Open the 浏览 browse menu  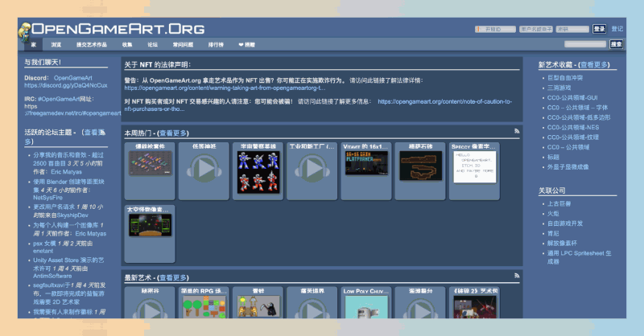tap(56, 45)
